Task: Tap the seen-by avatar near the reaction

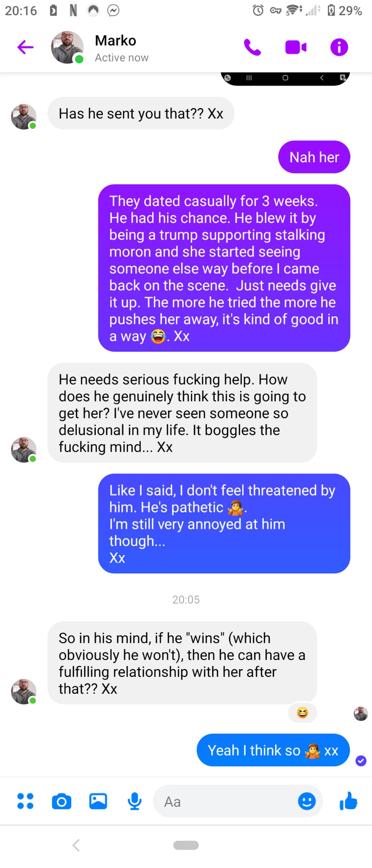Action: pyautogui.click(x=361, y=714)
